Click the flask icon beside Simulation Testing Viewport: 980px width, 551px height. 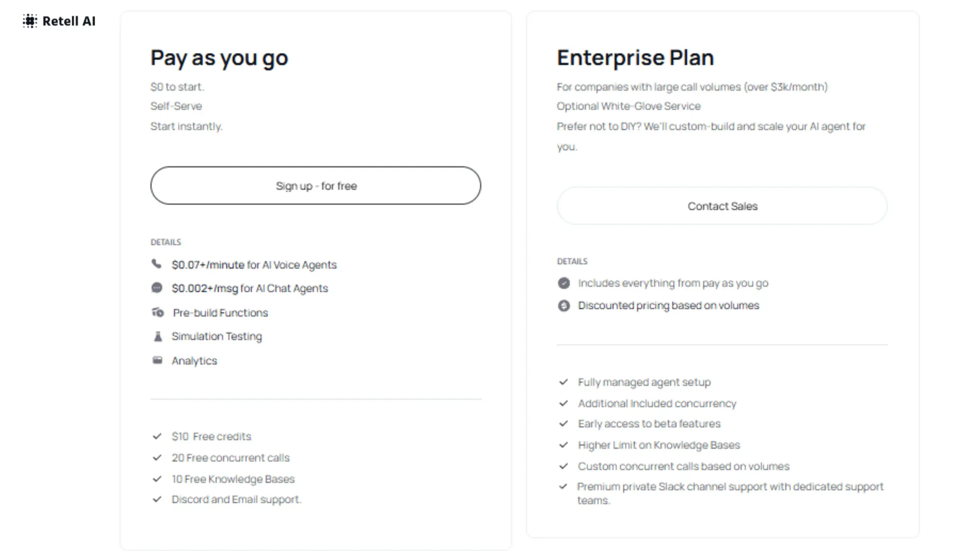click(158, 336)
